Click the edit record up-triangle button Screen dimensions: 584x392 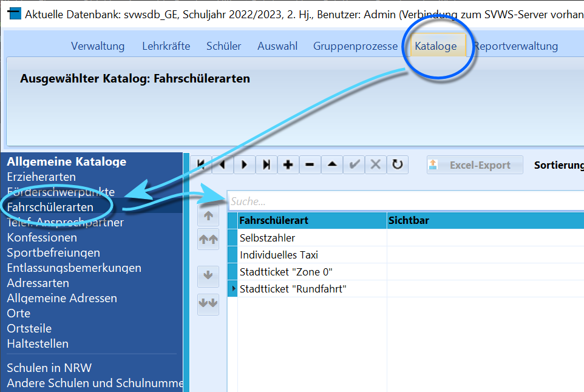pyautogui.click(x=332, y=164)
